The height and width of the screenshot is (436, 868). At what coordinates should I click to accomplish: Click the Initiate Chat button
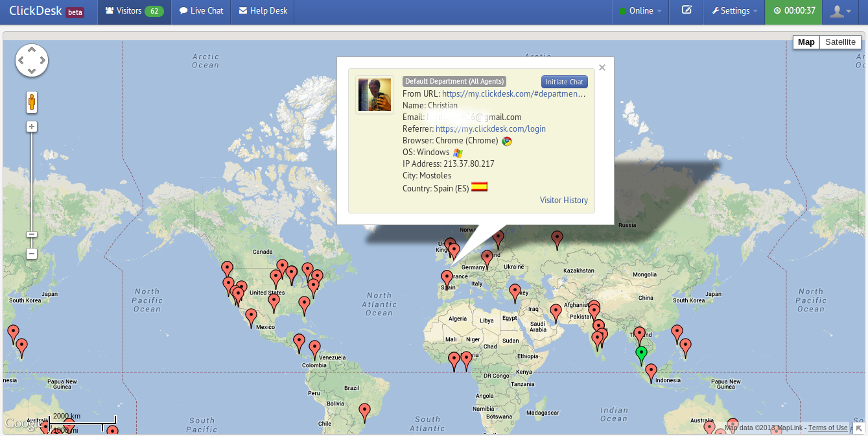point(565,82)
